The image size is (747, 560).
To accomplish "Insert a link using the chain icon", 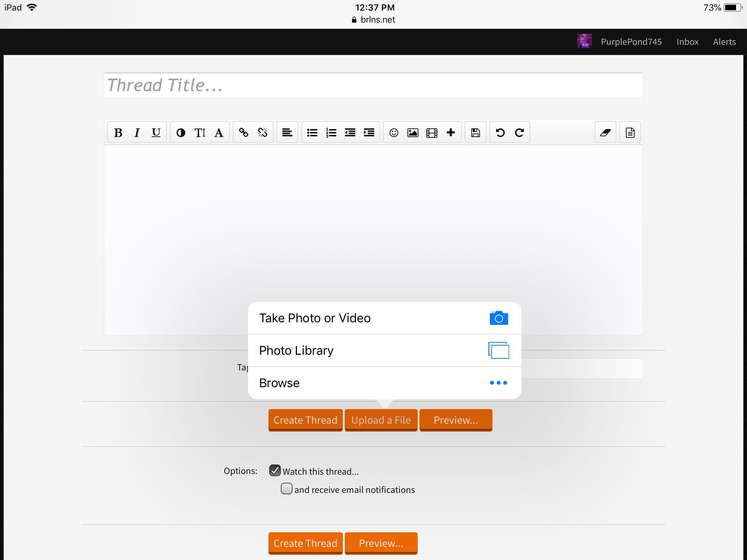I will click(x=244, y=132).
